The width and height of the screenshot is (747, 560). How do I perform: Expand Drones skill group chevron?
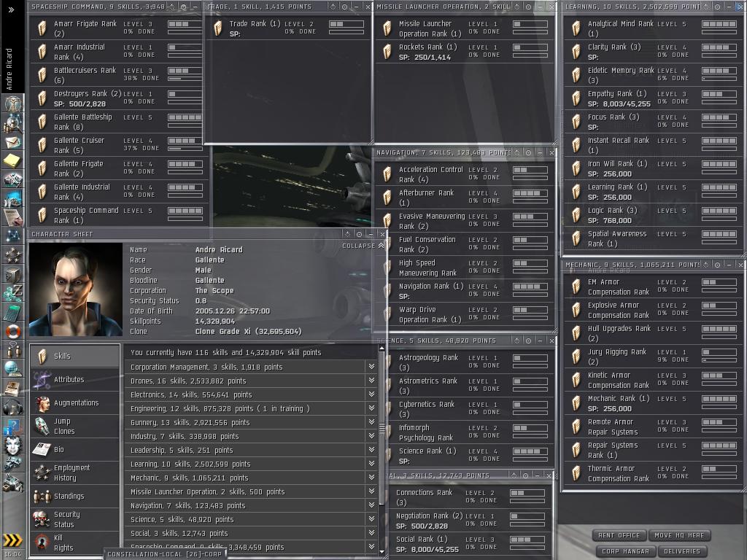click(x=371, y=381)
